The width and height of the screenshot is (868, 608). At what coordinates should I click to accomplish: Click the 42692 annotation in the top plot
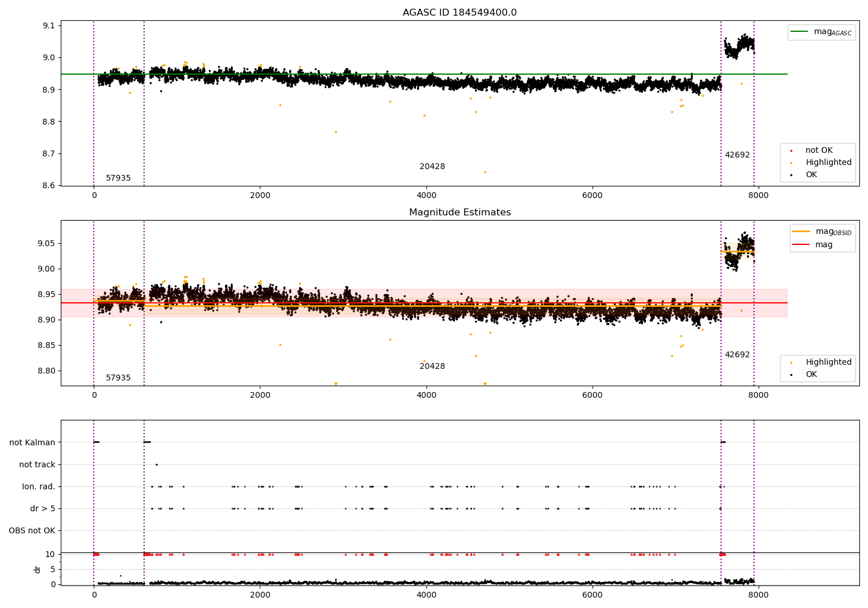[x=737, y=155]
